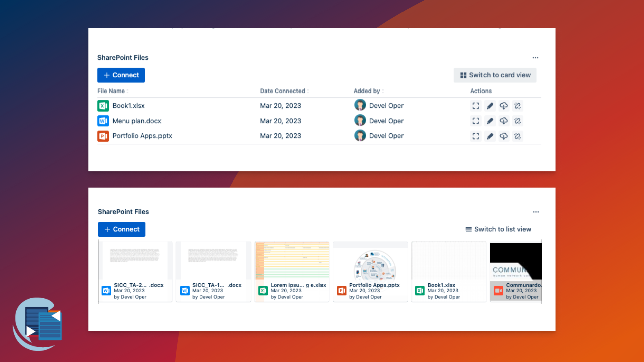
Task: Click Connect button in list view panel
Action: coord(121,75)
